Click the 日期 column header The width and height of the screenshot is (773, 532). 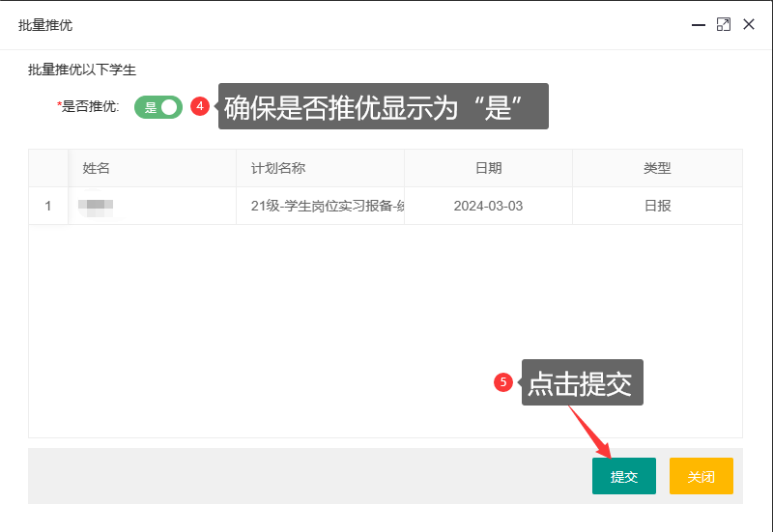488,168
